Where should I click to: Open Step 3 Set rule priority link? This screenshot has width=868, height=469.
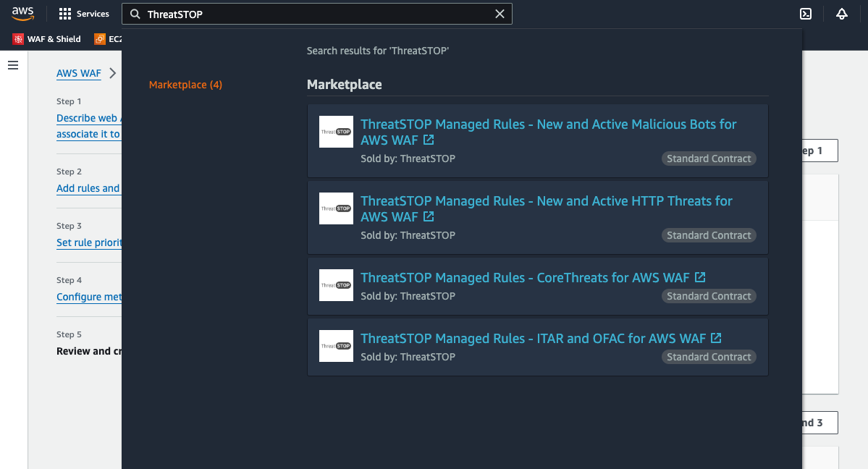pyautogui.click(x=88, y=242)
